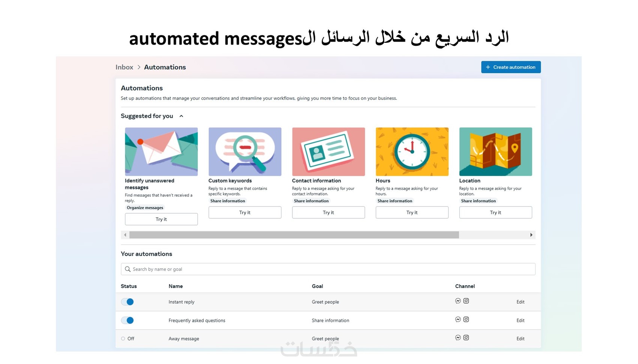
Task: Click the plus icon on Create automation
Action: pos(488,67)
